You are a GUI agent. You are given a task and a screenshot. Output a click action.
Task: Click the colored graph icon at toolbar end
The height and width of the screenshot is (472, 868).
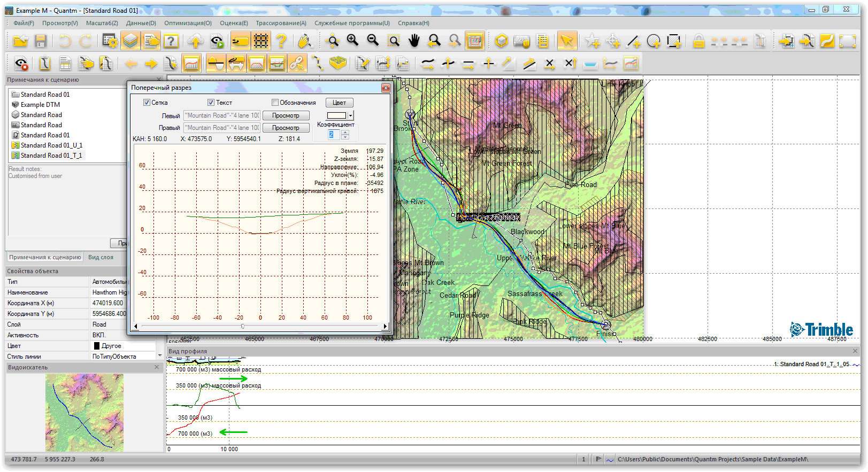tap(631, 64)
